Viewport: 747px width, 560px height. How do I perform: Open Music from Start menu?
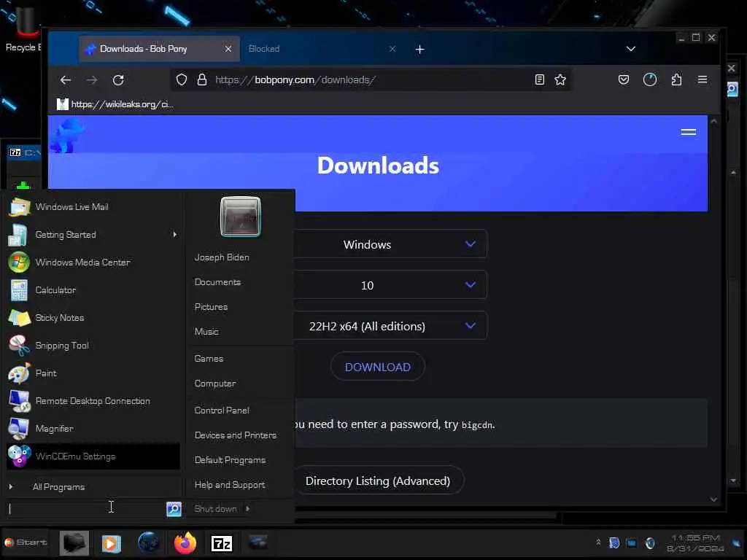point(206,332)
